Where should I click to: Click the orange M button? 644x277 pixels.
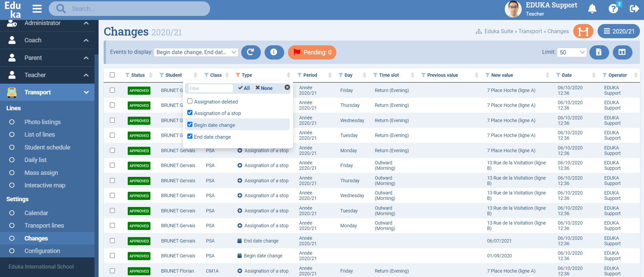pos(583,31)
